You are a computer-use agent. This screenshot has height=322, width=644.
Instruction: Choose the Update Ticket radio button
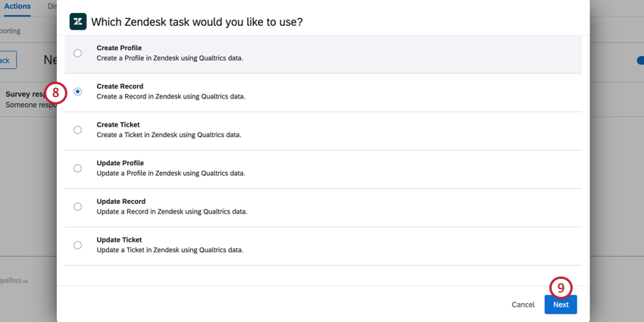(77, 245)
